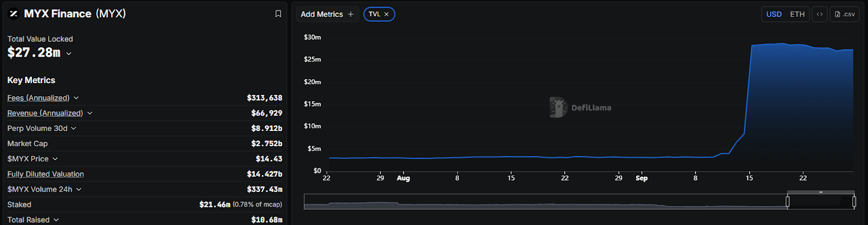
Task: Expand the Fees (Annualized) breakdown
Action: tap(76, 98)
